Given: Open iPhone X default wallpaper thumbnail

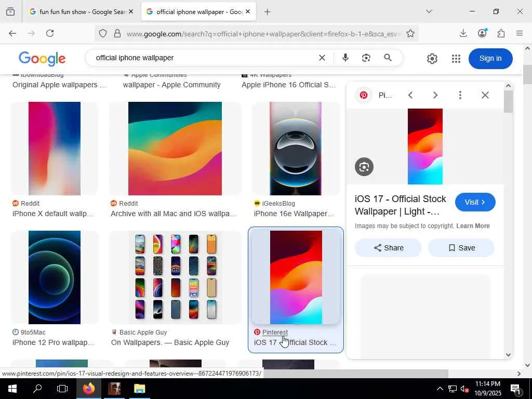Looking at the screenshot, I should 55,149.
